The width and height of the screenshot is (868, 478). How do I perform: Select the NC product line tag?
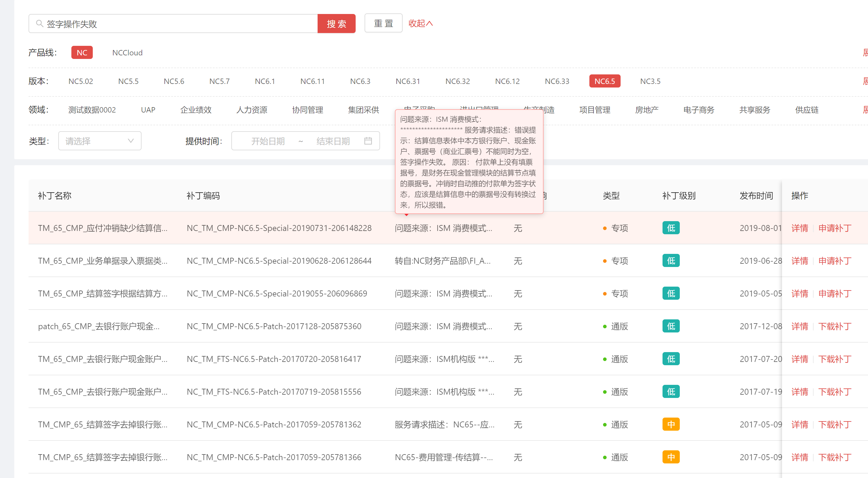pyautogui.click(x=82, y=53)
